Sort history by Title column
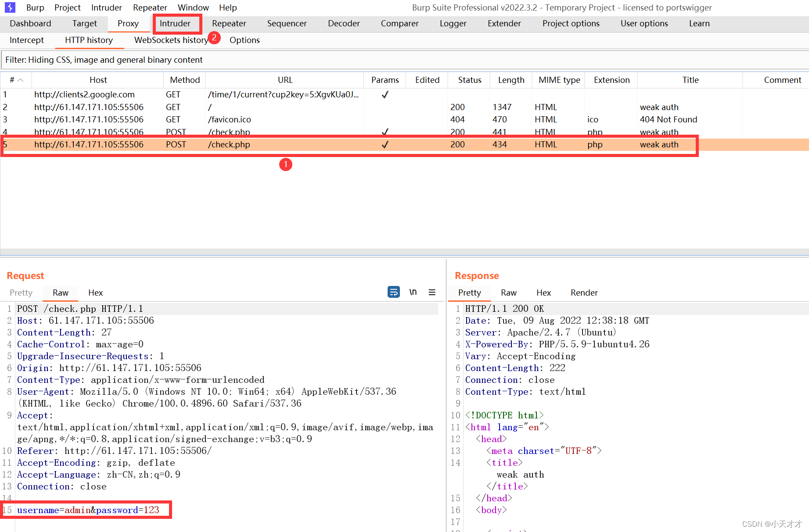The image size is (809, 532). [x=690, y=80]
